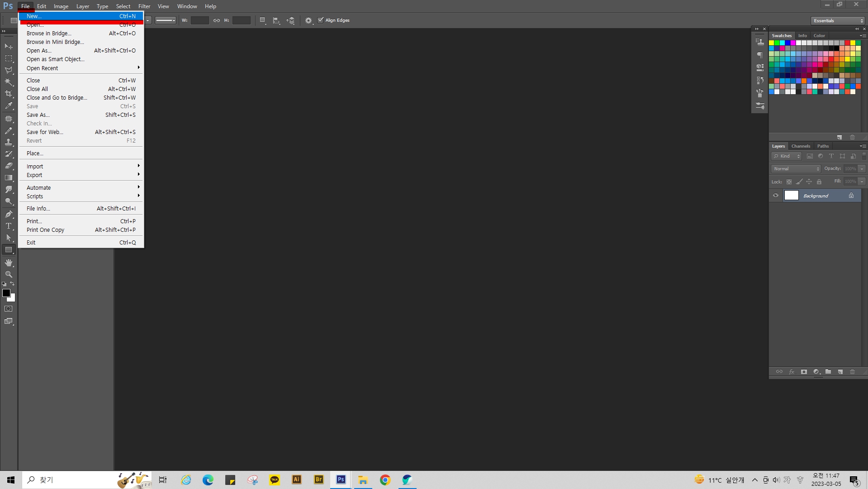Viewport: 868px width, 489px height.
Task: Select the Magic Wand tool
Action: tap(9, 82)
